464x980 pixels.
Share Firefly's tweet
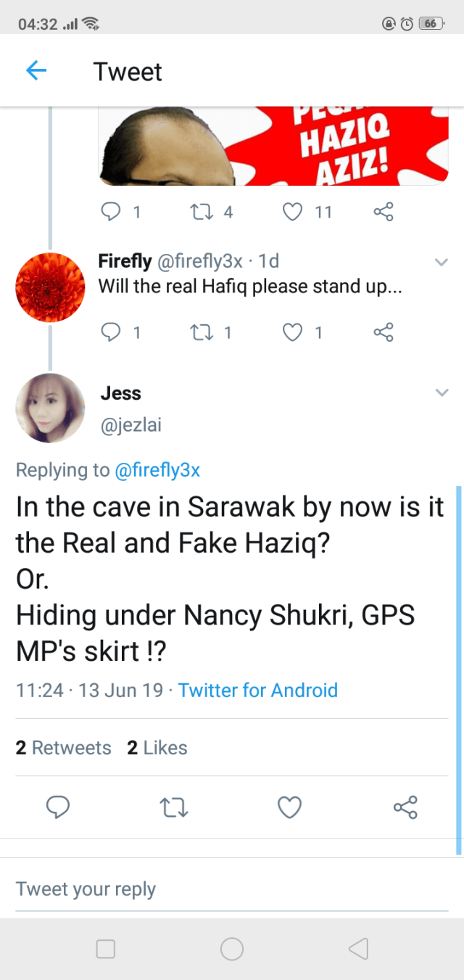click(383, 332)
